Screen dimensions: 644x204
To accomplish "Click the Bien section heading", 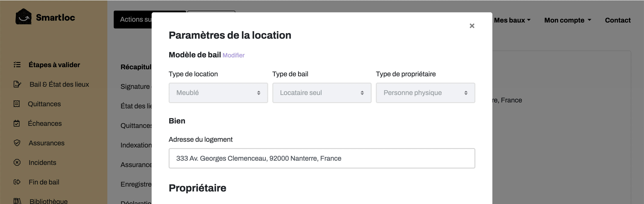I will pyautogui.click(x=177, y=121).
